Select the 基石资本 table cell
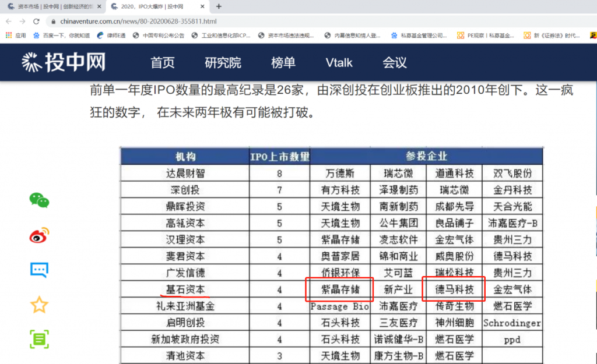Screen dimensions: 597x364 (x=185, y=289)
